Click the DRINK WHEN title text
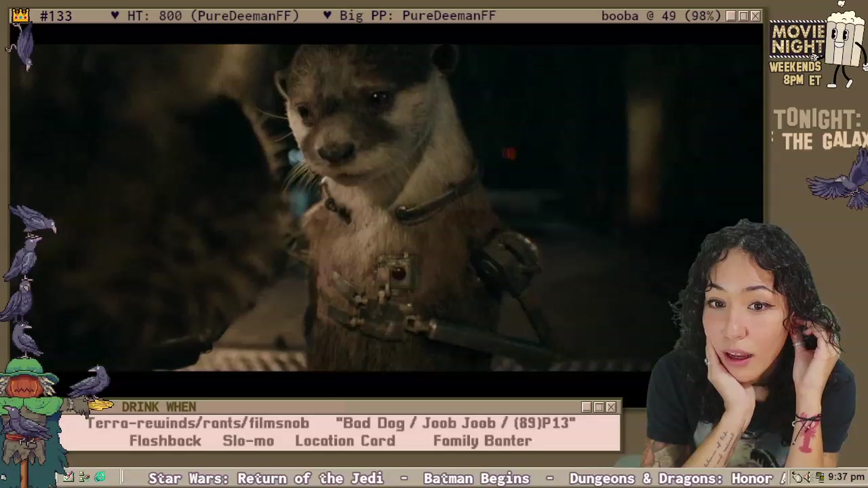868x488 pixels. coord(159,407)
